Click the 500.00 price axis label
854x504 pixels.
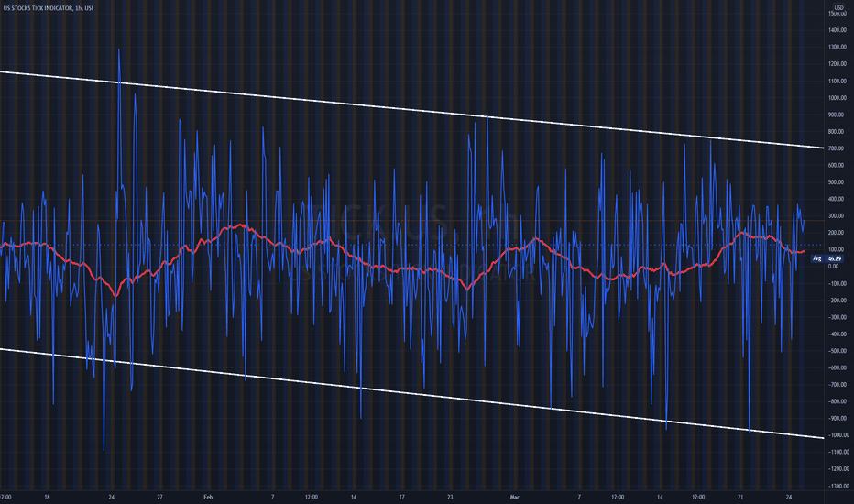838,182
